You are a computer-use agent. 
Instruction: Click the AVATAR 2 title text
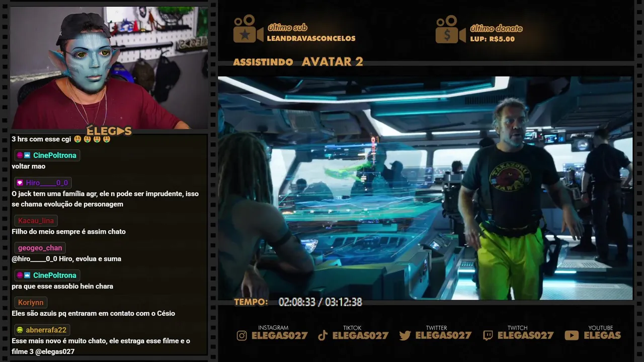coord(333,62)
